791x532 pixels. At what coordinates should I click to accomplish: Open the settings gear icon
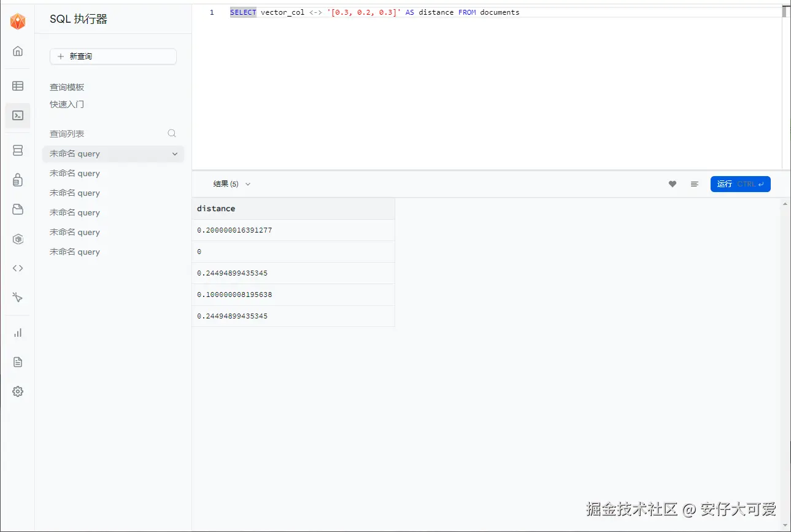point(18,391)
